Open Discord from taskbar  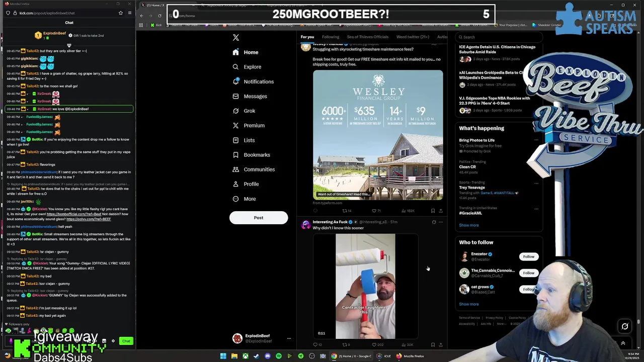267,356
